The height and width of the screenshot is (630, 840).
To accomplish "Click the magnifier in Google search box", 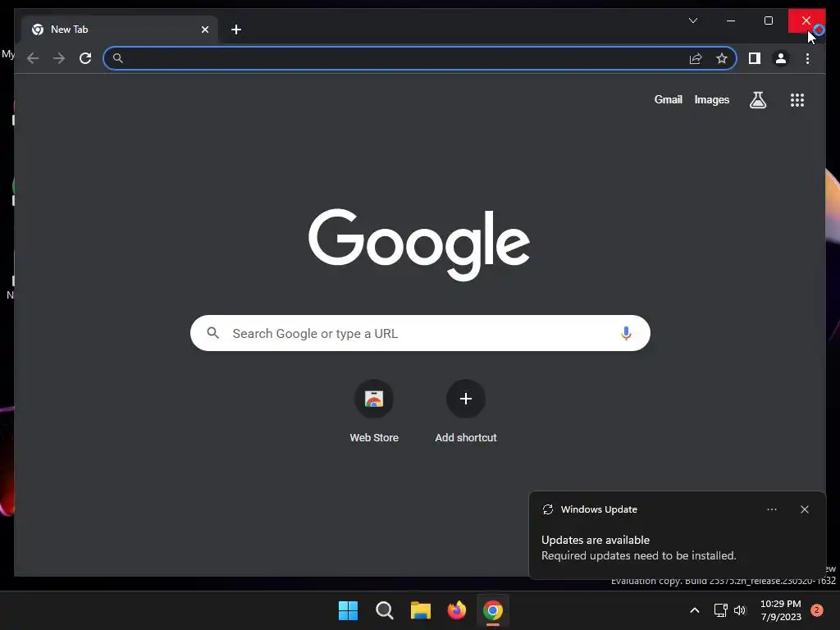I will tap(212, 333).
